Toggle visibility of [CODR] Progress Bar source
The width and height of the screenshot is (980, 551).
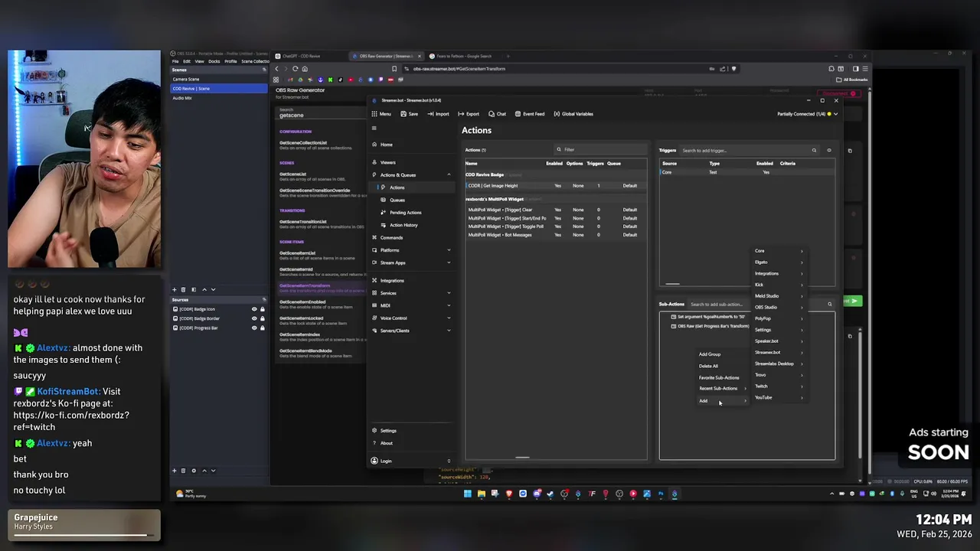click(254, 328)
